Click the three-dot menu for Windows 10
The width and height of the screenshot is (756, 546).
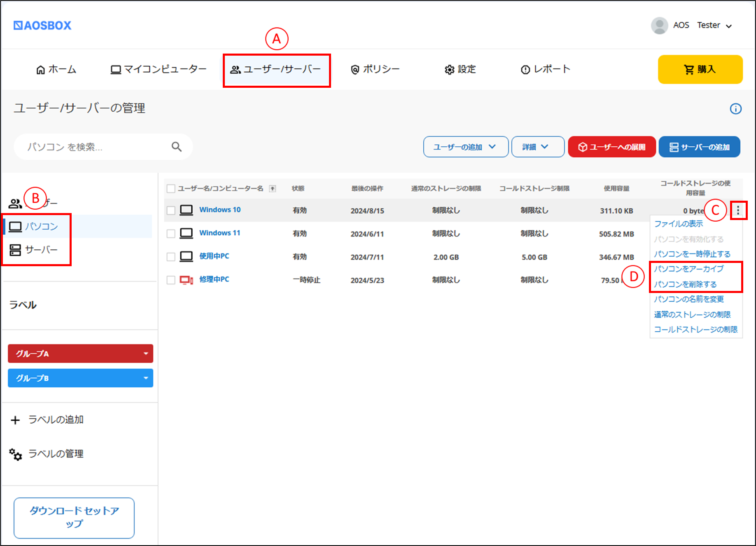tap(738, 211)
